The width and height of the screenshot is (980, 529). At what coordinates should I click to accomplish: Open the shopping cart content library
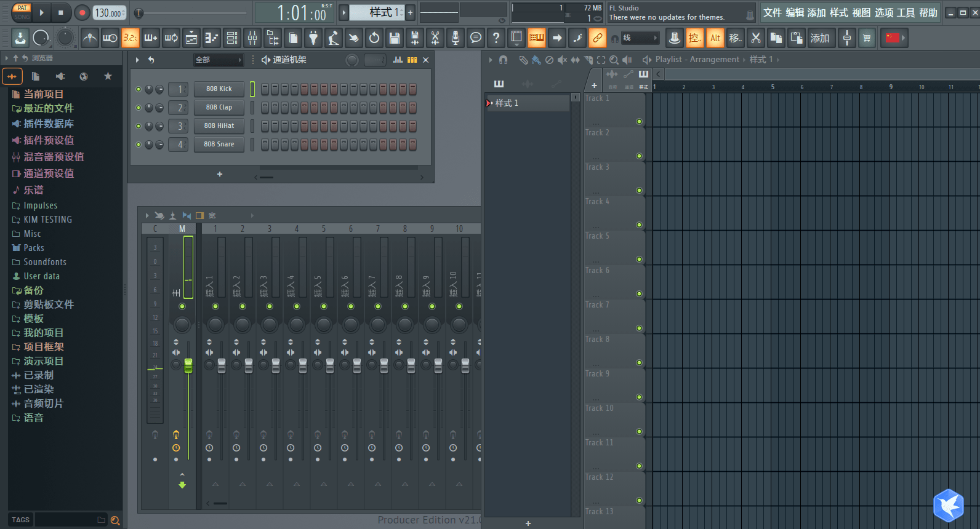[x=867, y=38]
